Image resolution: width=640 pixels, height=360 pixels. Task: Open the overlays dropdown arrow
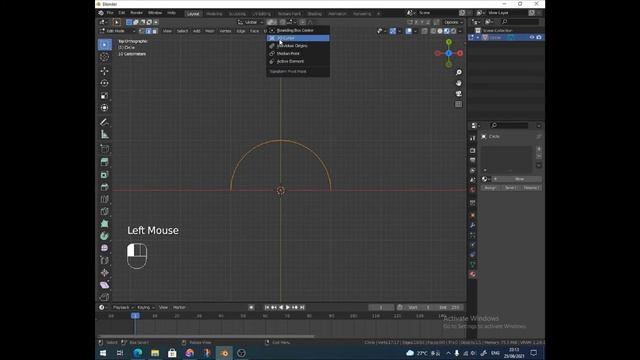point(415,31)
